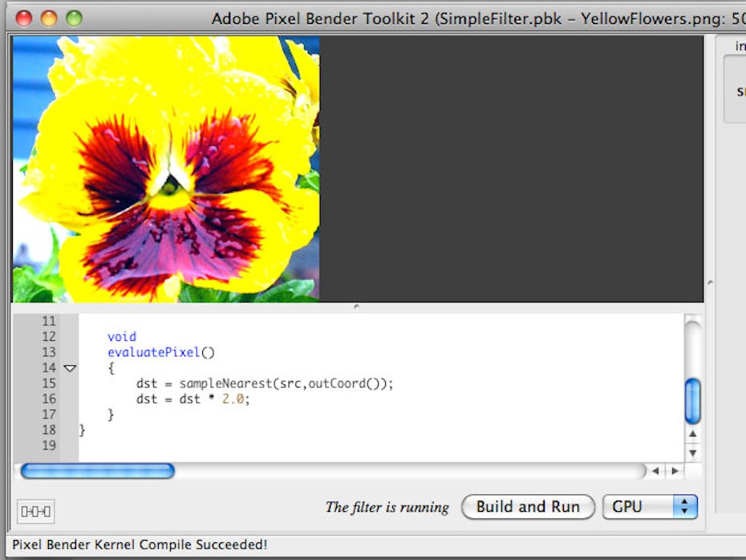
Task: Click the yellow minimize window button
Action: click(x=49, y=18)
